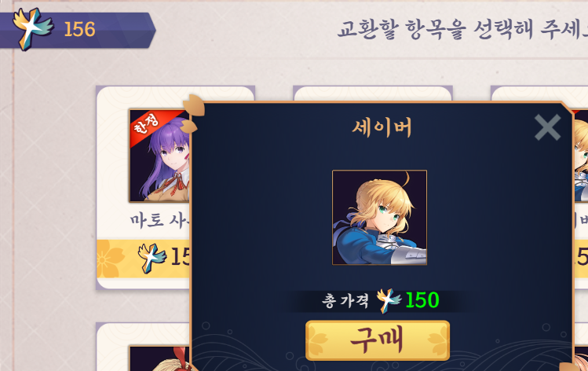
Task: Click the token icon beside 총 가격
Action: pyautogui.click(x=389, y=300)
